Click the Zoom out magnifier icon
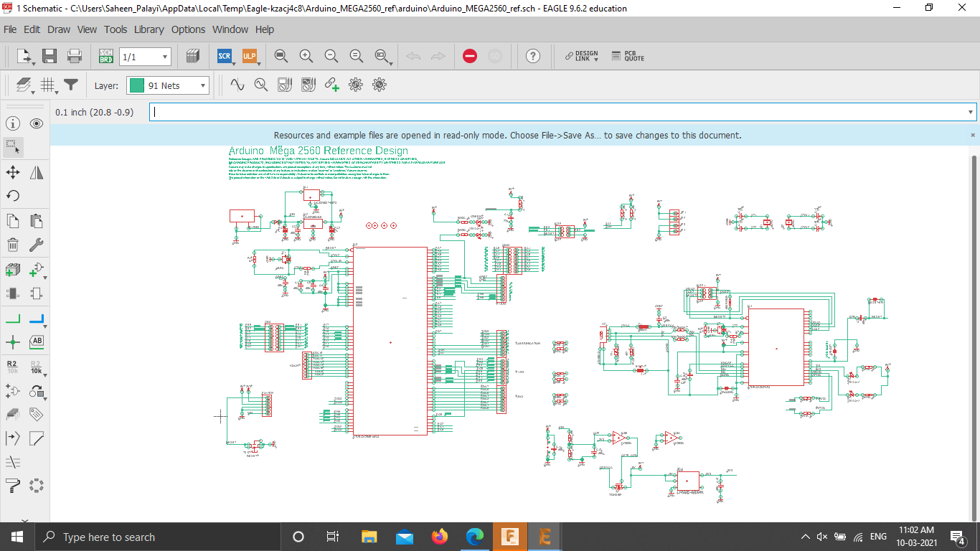 [331, 56]
